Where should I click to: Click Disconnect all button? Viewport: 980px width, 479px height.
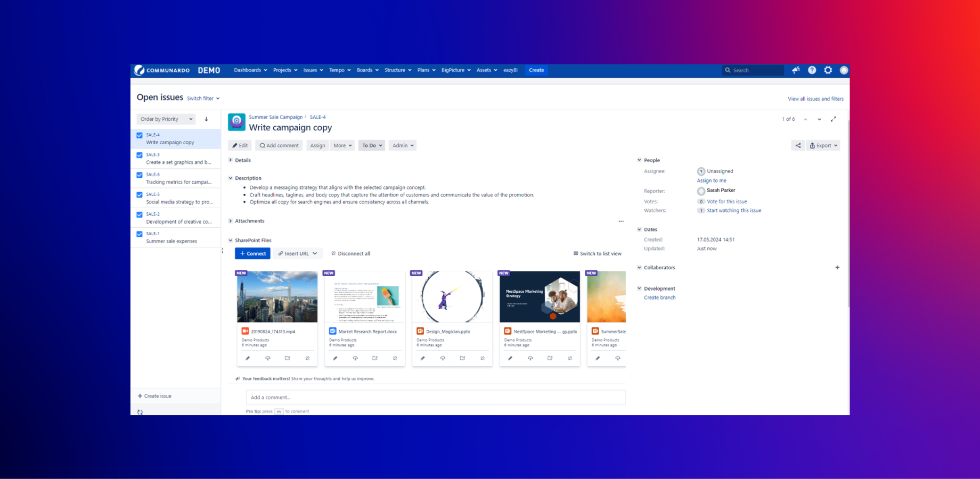click(x=350, y=253)
